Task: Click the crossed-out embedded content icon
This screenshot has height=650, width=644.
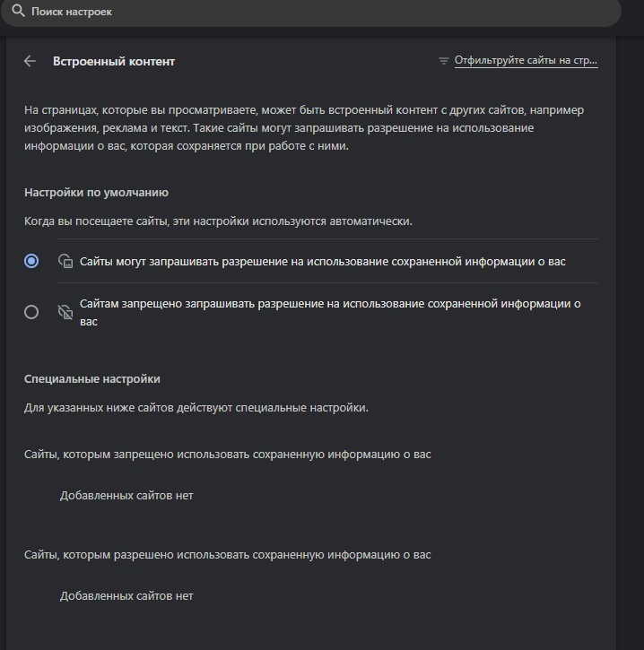Action: point(65,312)
